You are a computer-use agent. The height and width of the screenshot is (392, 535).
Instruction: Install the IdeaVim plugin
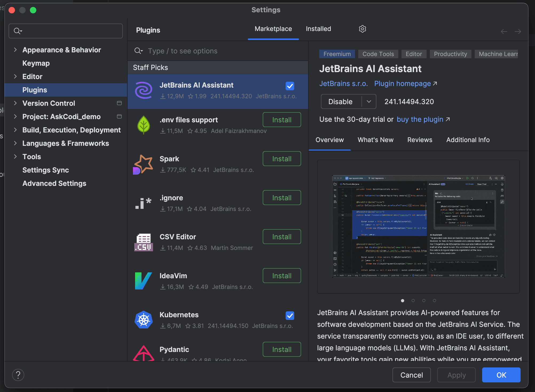click(282, 276)
